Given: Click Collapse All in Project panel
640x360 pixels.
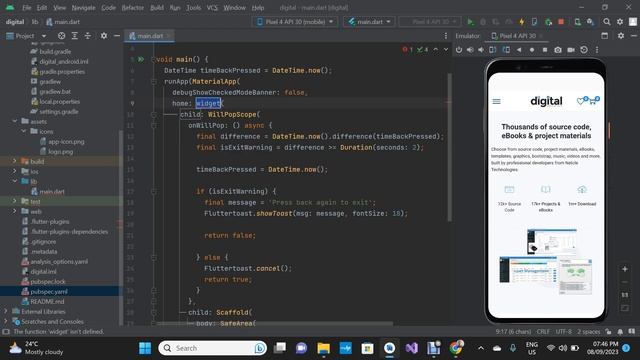Looking at the screenshot, I should click(88, 36).
